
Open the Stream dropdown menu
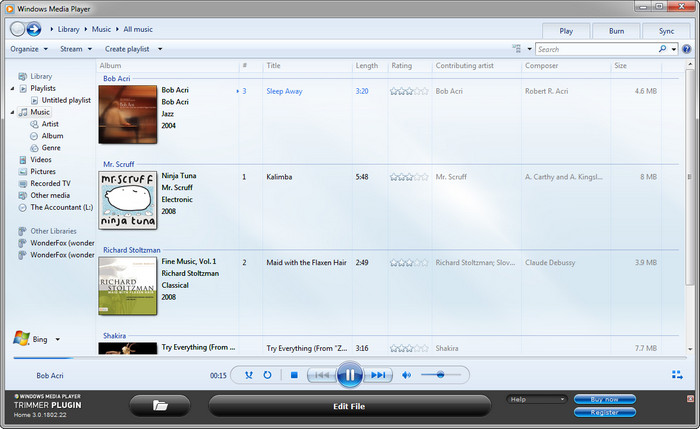click(x=76, y=49)
